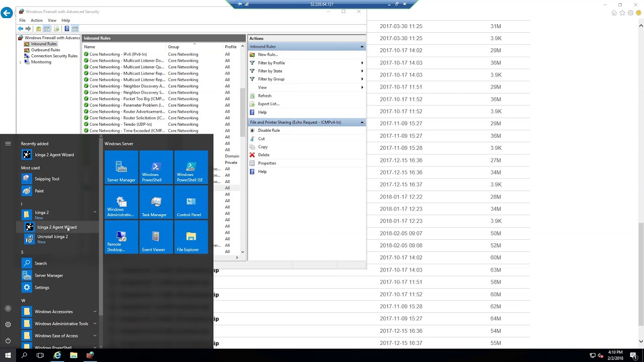
Task: Click the File Explorer taskbar icon
Action: coord(73,355)
